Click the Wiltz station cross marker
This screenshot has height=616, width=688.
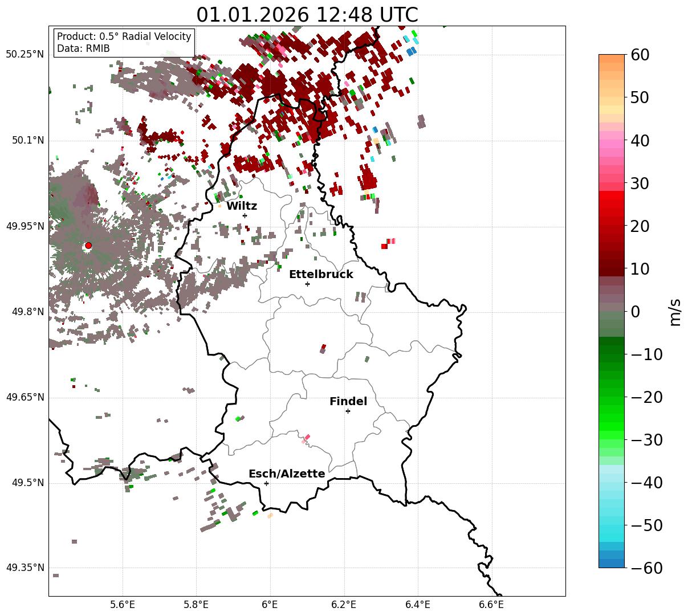[x=245, y=215]
